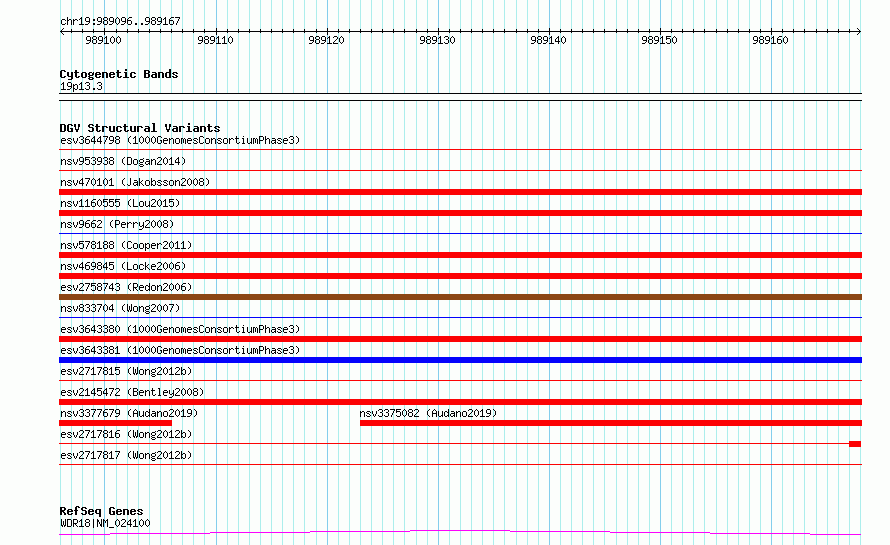Click the red nsv470101 Jakobsson2008 bar
Image resolution: width=890 pixels, height=545 pixels.
460,192
